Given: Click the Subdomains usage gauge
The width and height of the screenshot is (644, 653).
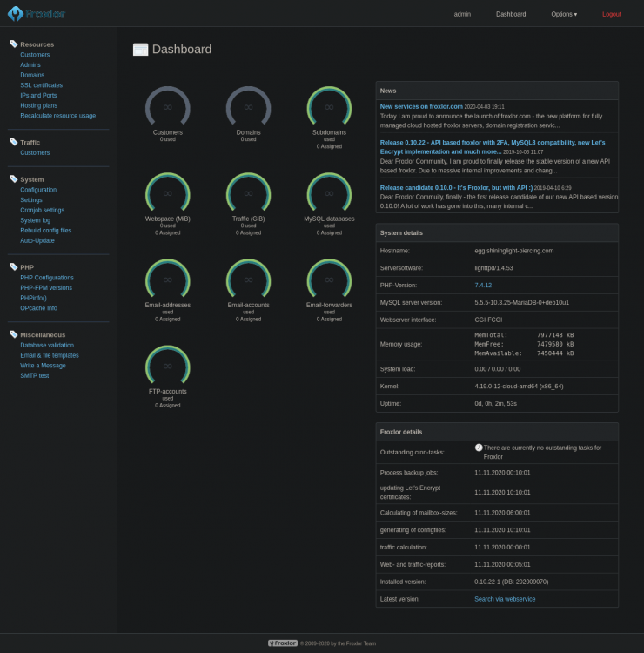Looking at the screenshot, I should coord(329,106).
